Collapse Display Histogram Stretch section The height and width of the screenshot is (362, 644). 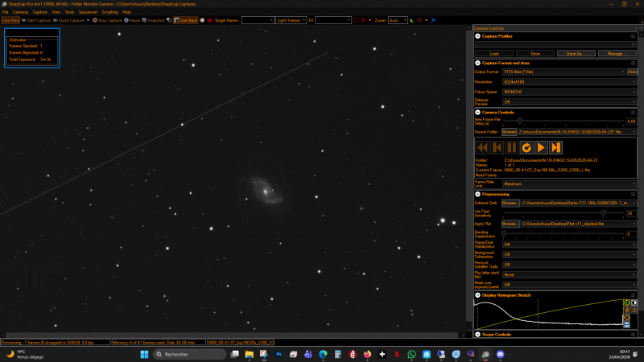click(x=477, y=295)
